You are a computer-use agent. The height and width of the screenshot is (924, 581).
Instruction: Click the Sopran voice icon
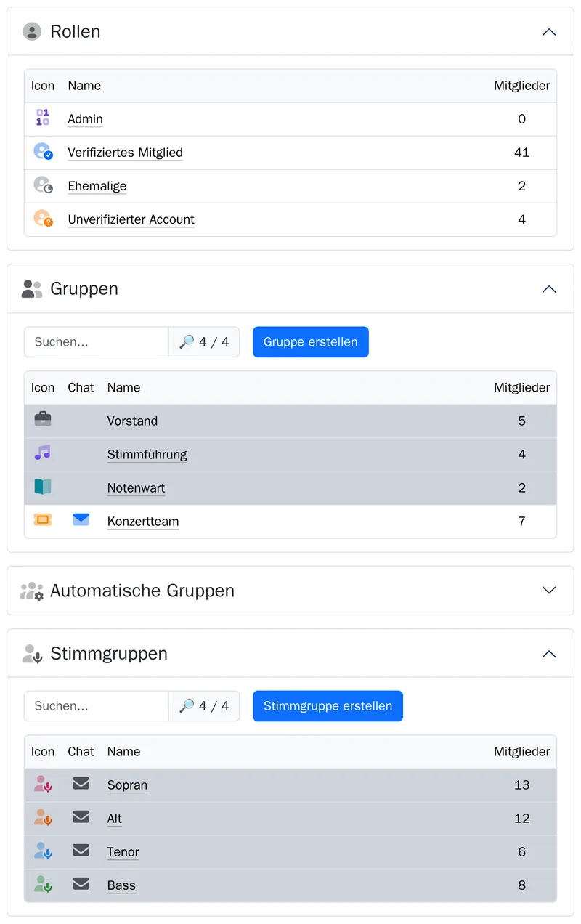pyautogui.click(x=43, y=784)
